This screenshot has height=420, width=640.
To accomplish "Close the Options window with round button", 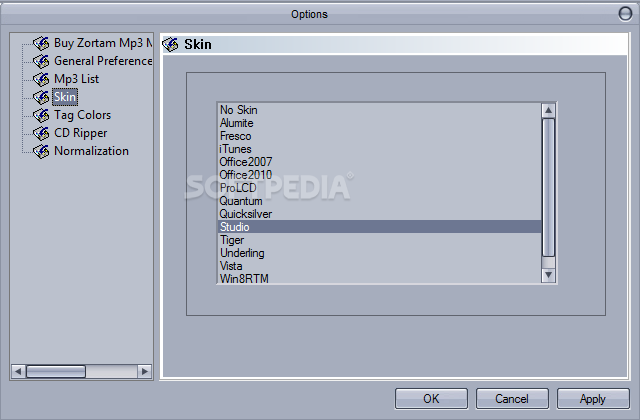I will 625,13.
